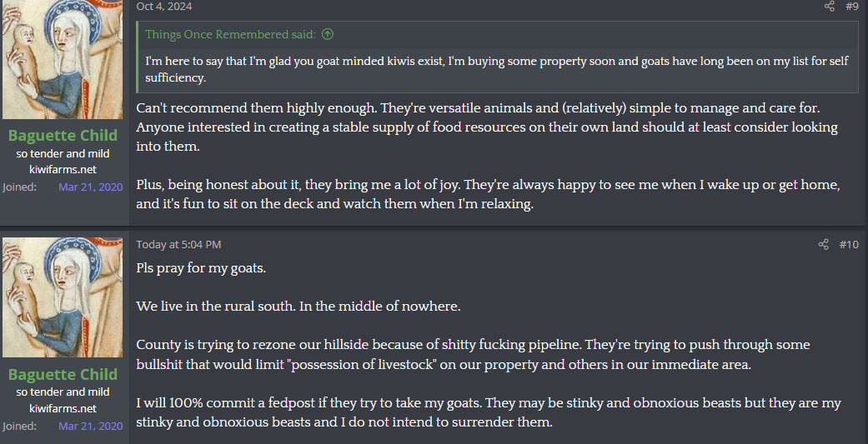
Task: Click "so tender and mild" title on post #10
Action: click(x=63, y=392)
